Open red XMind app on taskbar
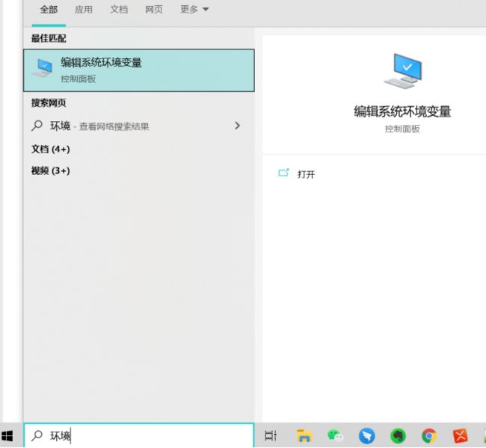This screenshot has height=448, width=486. (461, 436)
